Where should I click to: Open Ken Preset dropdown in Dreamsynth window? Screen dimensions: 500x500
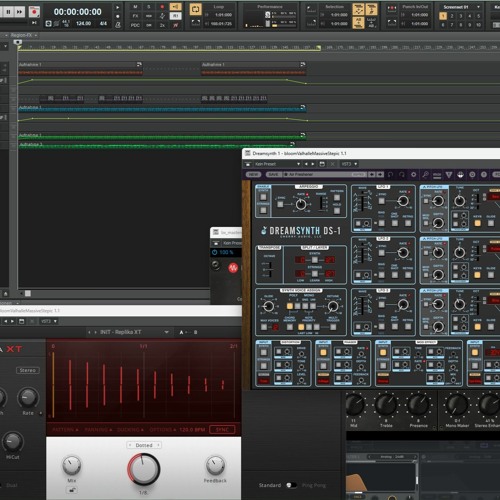pyautogui.click(x=277, y=164)
